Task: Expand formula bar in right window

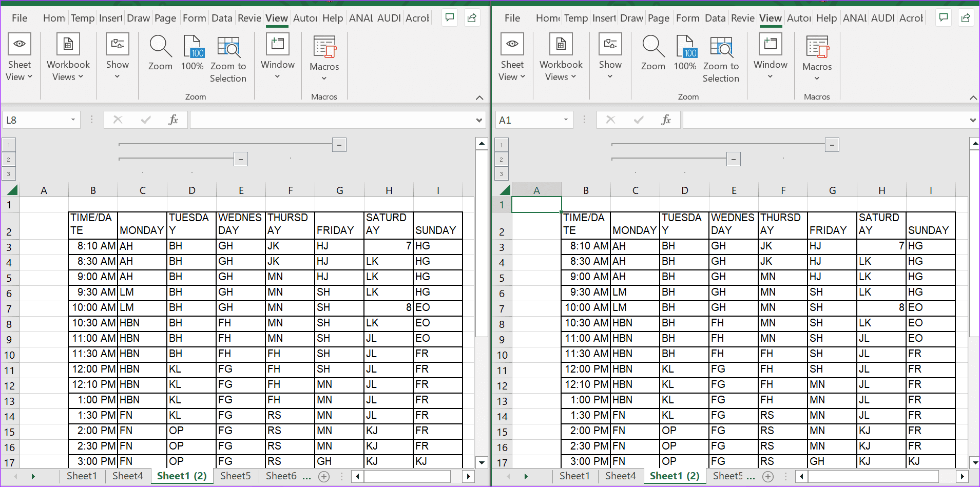Action: pyautogui.click(x=972, y=120)
